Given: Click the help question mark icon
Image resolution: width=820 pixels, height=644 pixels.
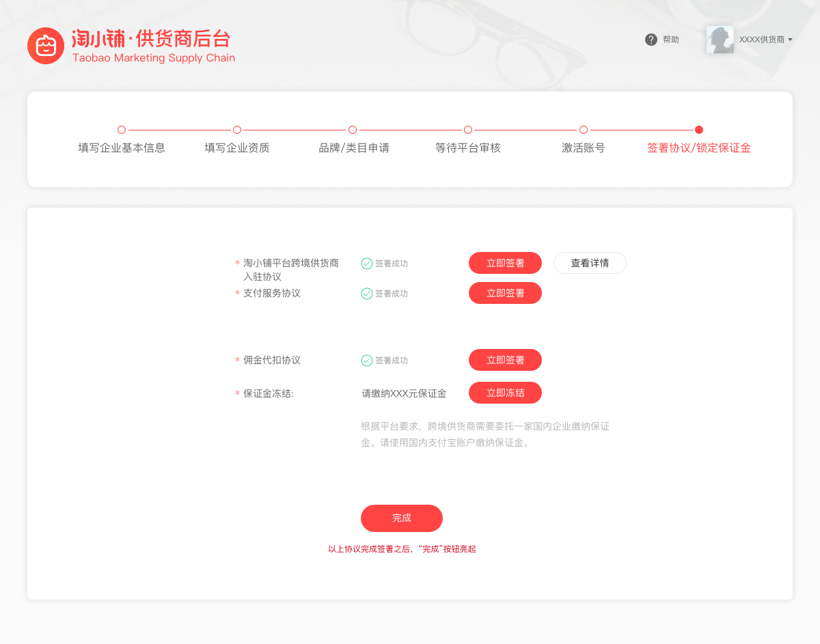Looking at the screenshot, I should pos(651,40).
